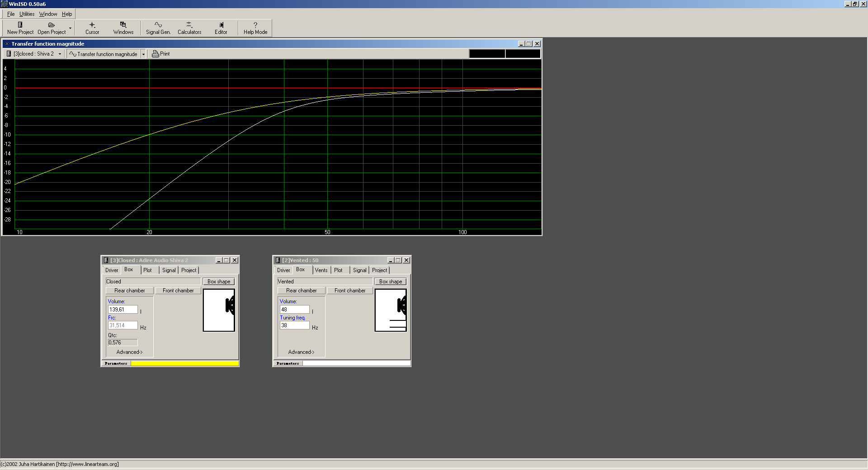Open the graph type dropdown arrow
Screen dimensions: 868x470
click(x=143, y=54)
